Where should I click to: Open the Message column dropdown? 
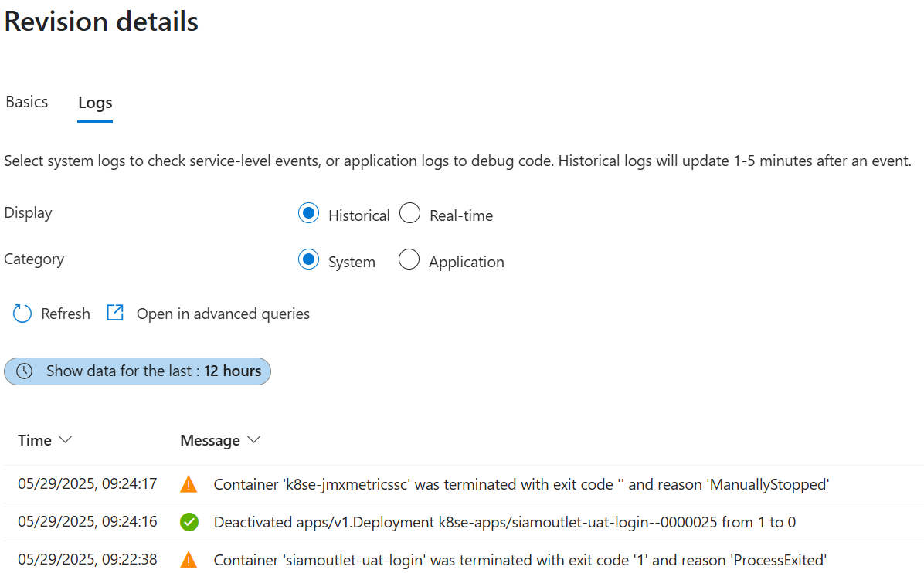coord(253,440)
